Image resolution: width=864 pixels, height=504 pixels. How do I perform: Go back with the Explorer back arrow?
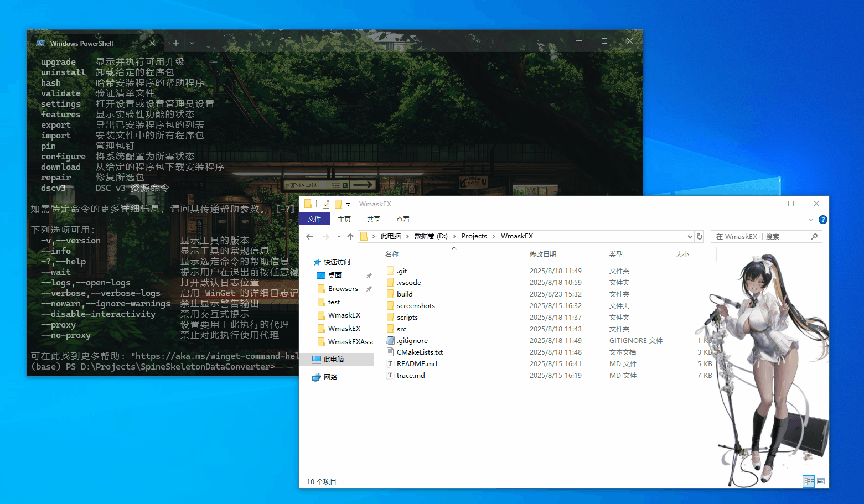(x=309, y=237)
